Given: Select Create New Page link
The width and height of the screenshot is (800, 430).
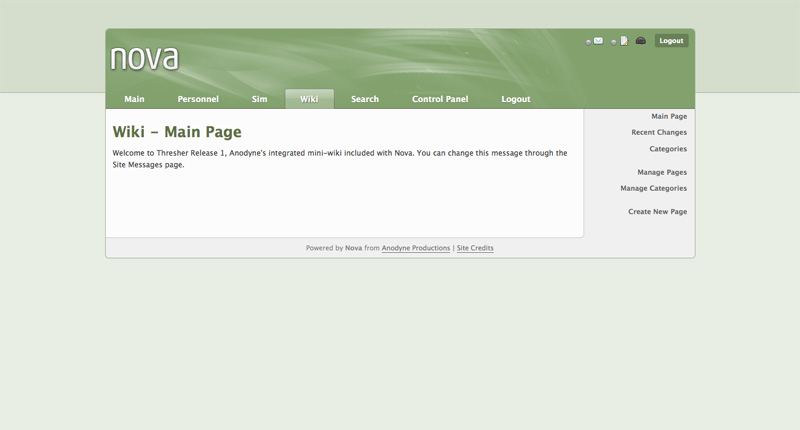Looking at the screenshot, I should click(x=657, y=212).
